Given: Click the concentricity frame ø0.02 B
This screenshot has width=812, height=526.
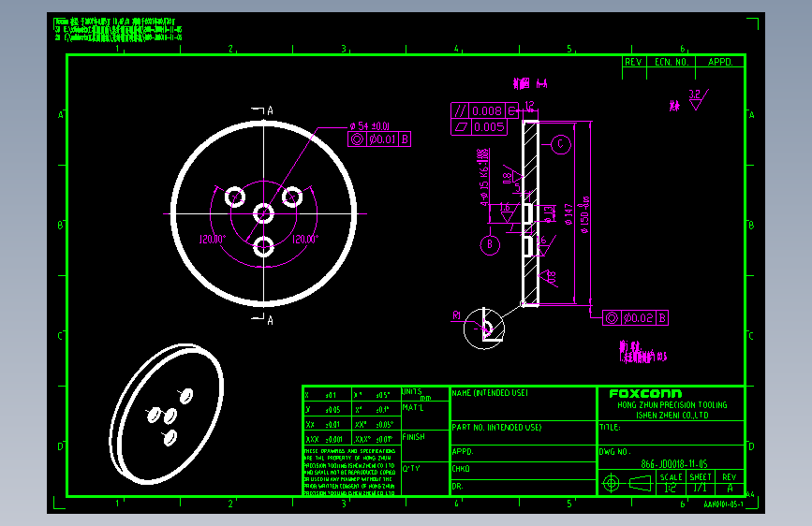Looking at the screenshot, I should click(x=635, y=318).
